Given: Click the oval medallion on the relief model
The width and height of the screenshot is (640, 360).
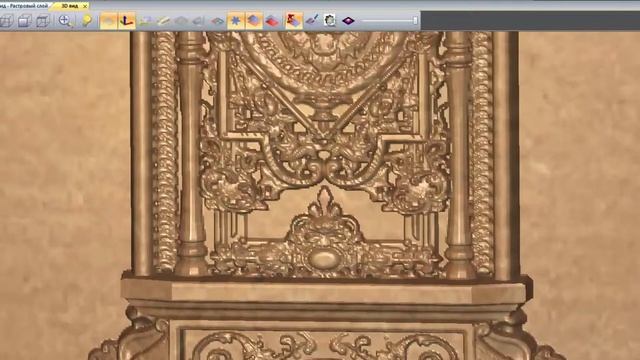Looking at the screenshot, I should pos(324,259).
